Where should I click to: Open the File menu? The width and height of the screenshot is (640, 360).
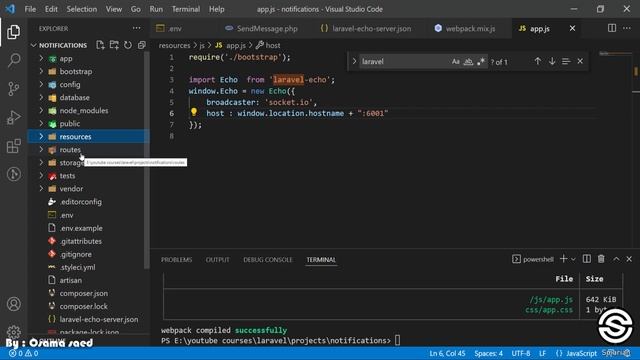[x=30, y=9]
